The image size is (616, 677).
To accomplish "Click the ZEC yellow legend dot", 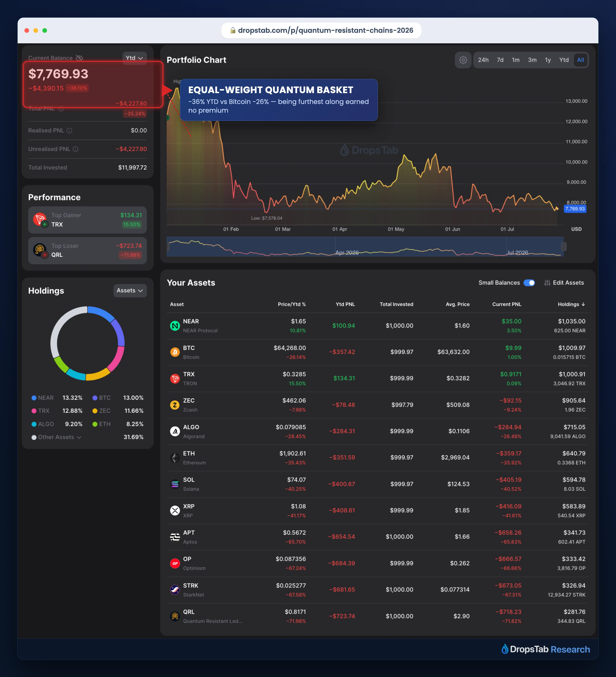I will click(95, 411).
